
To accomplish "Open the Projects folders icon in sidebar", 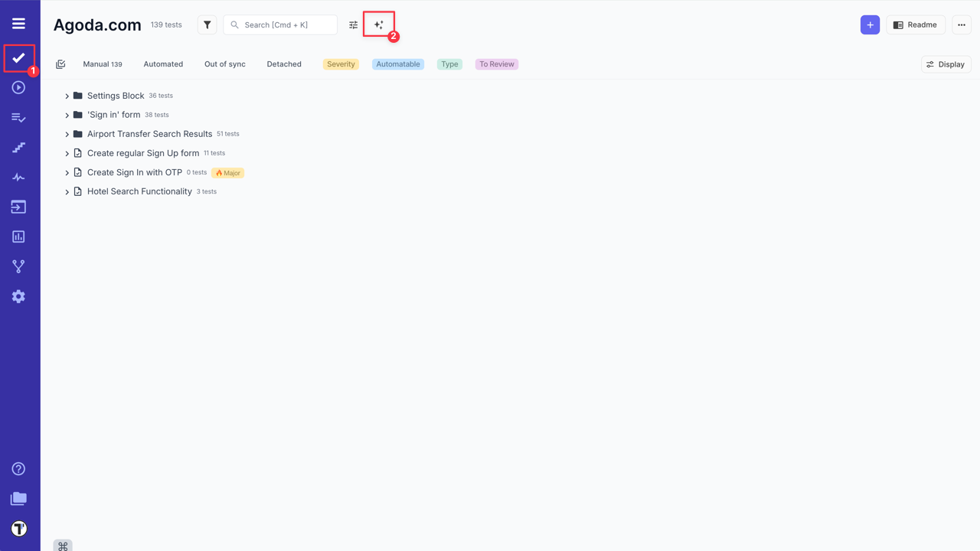I will click(x=18, y=498).
